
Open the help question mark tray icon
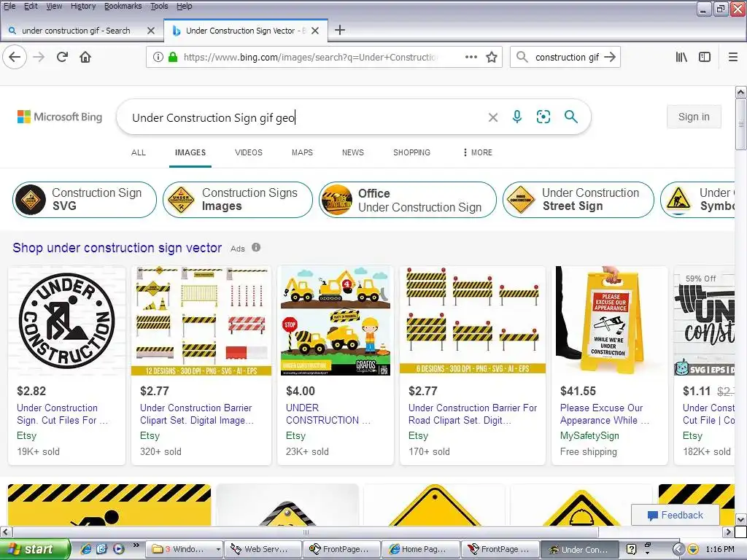tap(631, 549)
